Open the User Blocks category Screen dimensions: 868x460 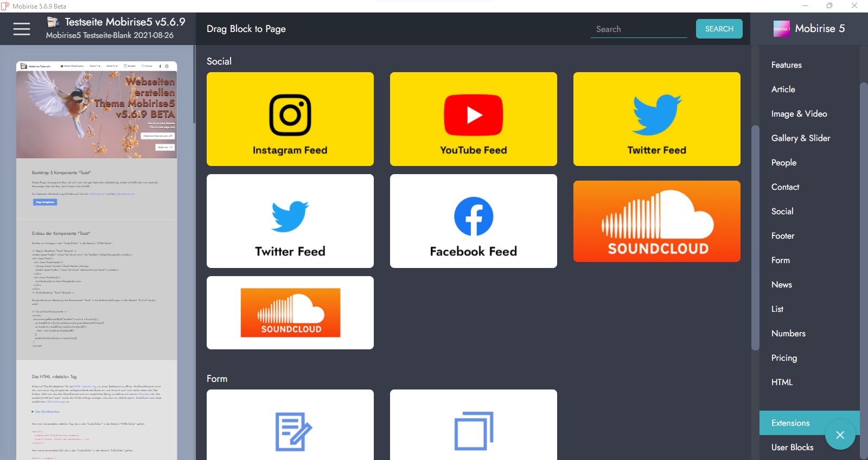(793, 448)
